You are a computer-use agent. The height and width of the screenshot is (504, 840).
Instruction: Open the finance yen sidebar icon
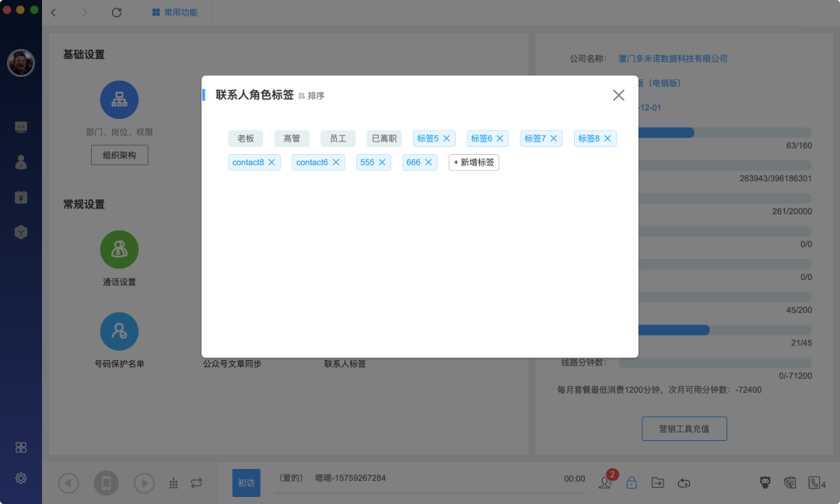pos(21,197)
